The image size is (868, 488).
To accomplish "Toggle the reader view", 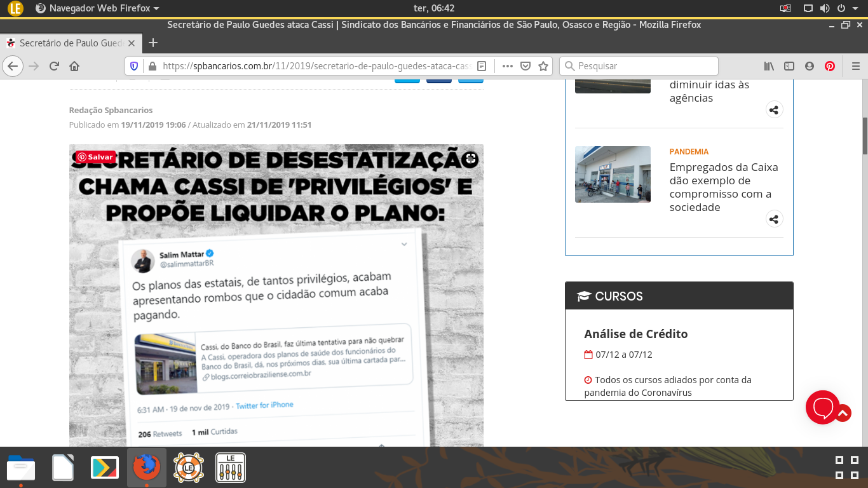I will coord(482,66).
